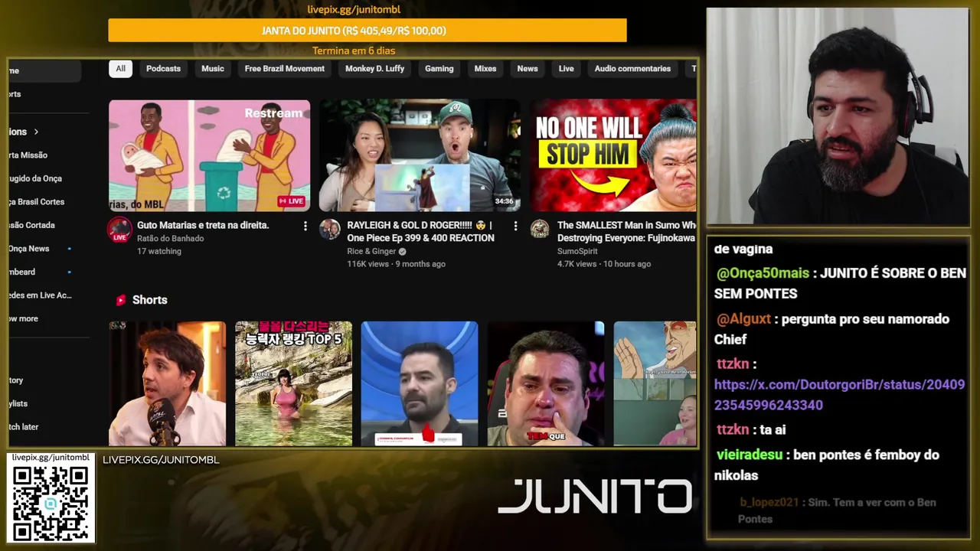Screen dimensions: 980x551
Task: Click the streamer webcam feed
Action: pyautogui.click(x=838, y=116)
